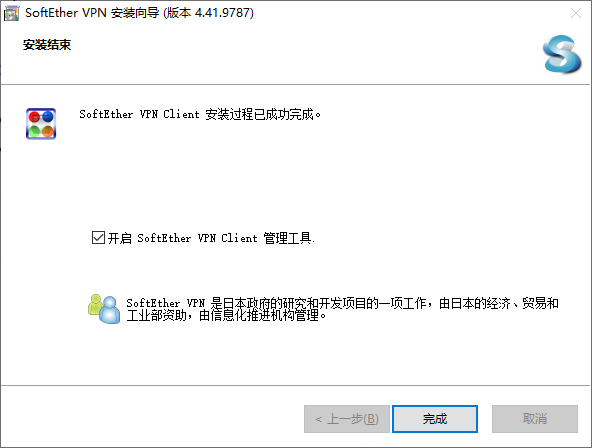The width and height of the screenshot is (592, 448).
Task: Click the blue ball in VPN Client icon
Action: 48,116
